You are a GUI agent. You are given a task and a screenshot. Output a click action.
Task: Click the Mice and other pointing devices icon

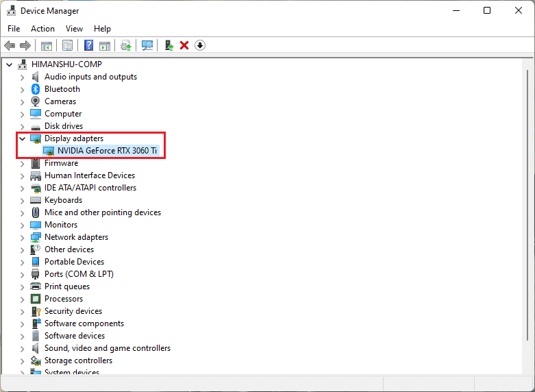coord(36,212)
